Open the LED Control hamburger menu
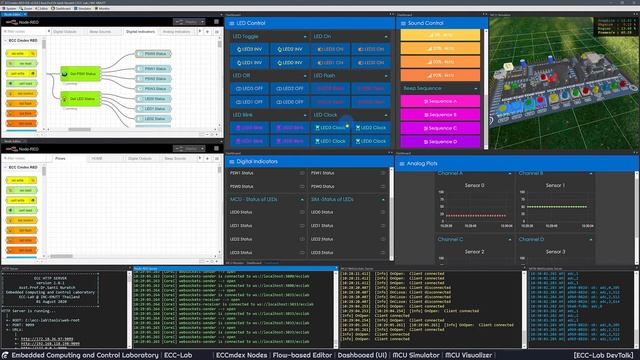The image size is (640, 360). [232, 24]
